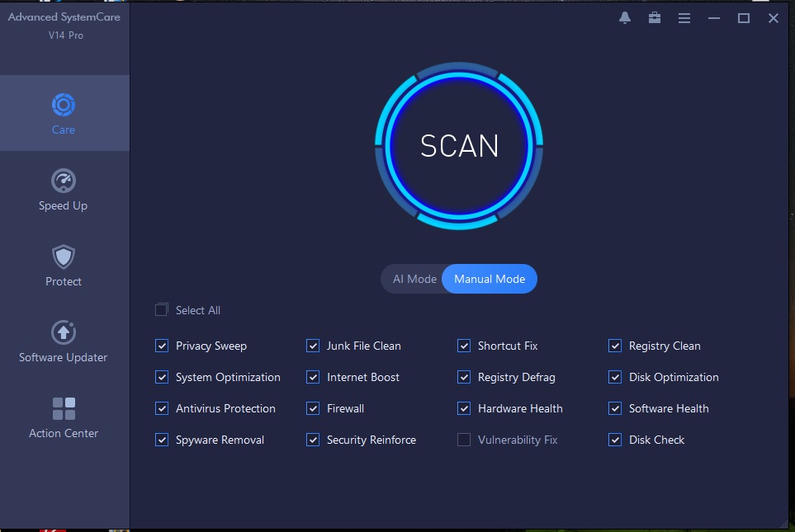Open the hamburger options menu

pyautogui.click(x=684, y=18)
